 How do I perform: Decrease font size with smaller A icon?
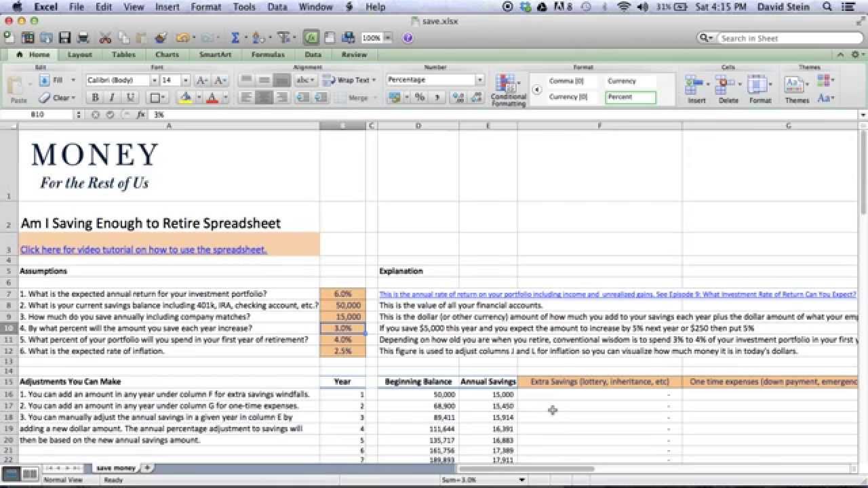pyautogui.click(x=219, y=80)
